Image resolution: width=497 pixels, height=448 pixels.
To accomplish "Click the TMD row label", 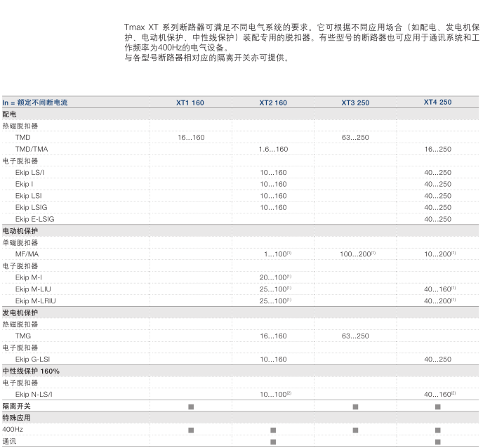I will [23, 138].
